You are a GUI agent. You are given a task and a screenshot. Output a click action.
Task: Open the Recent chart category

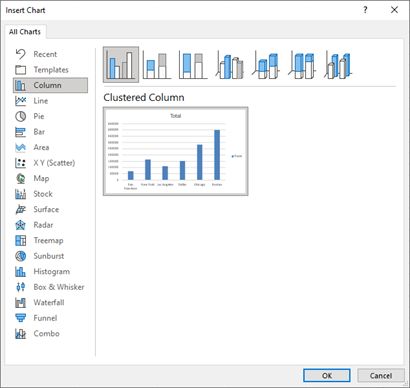pos(45,54)
